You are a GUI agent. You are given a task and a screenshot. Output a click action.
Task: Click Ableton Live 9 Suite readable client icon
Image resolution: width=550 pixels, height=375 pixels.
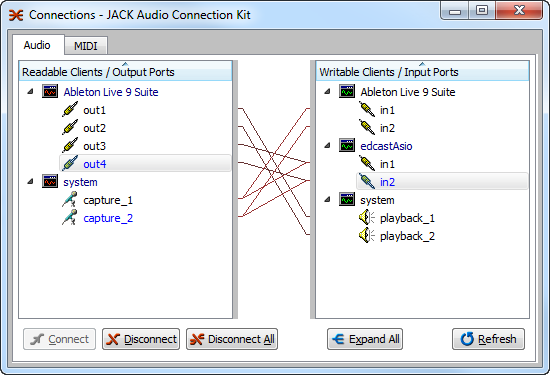pyautogui.click(x=50, y=92)
